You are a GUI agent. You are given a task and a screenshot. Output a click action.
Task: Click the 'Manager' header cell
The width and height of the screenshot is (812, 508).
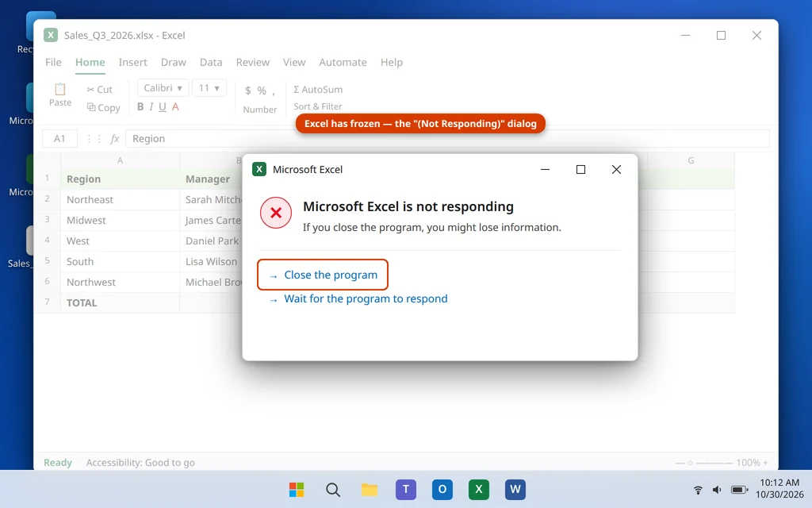click(211, 179)
